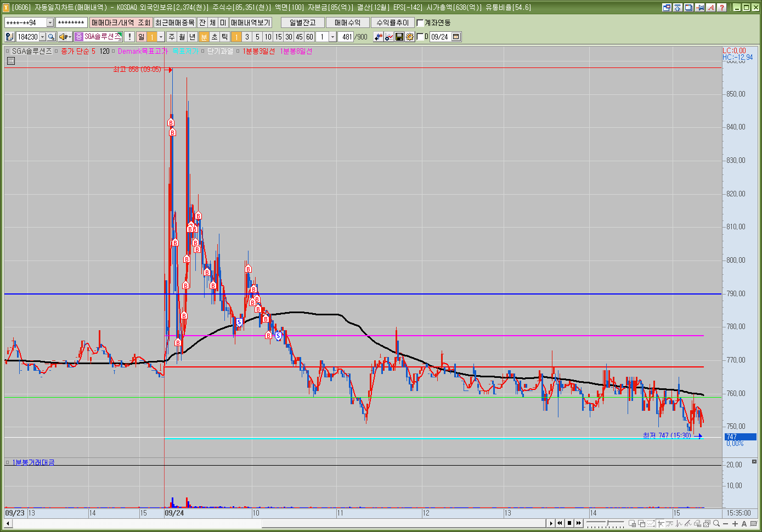Click the eraser tool icon at bottom

(x=697, y=524)
